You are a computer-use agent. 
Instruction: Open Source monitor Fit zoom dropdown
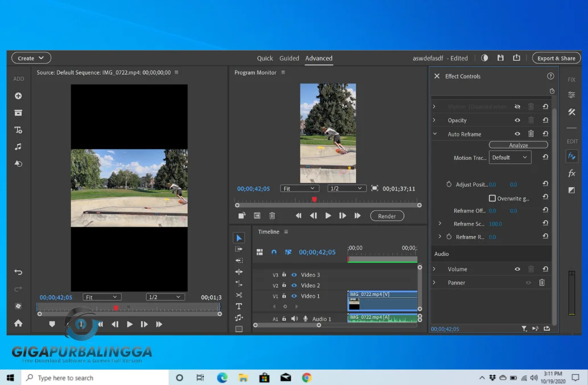(101, 297)
